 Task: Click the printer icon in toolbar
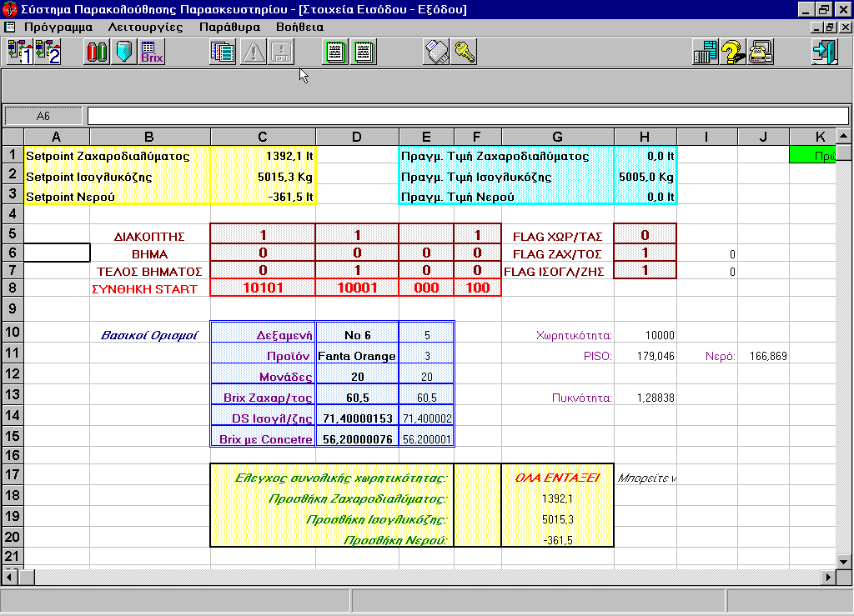tap(438, 53)
